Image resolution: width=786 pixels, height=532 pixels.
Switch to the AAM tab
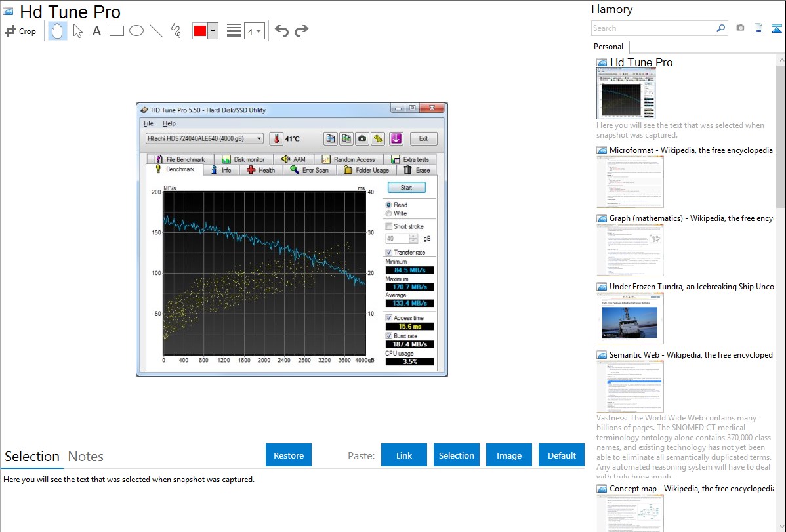293,159
